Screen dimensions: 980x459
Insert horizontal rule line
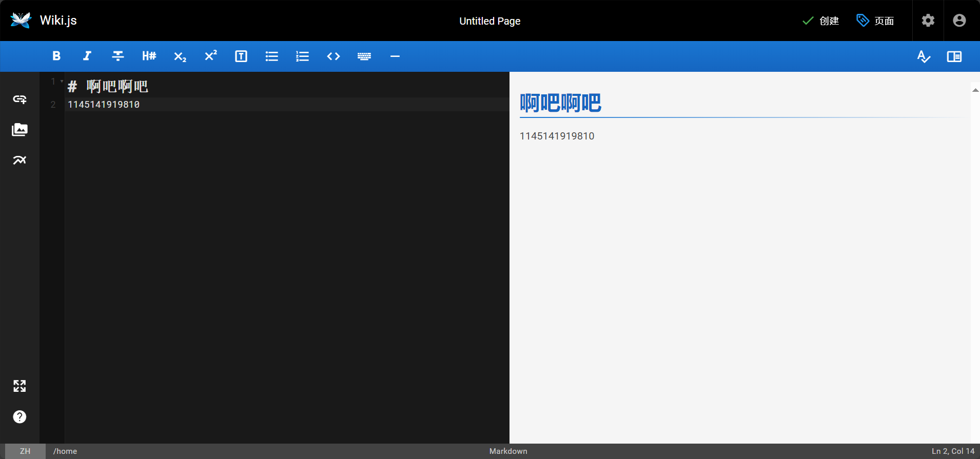click(395, 56)
